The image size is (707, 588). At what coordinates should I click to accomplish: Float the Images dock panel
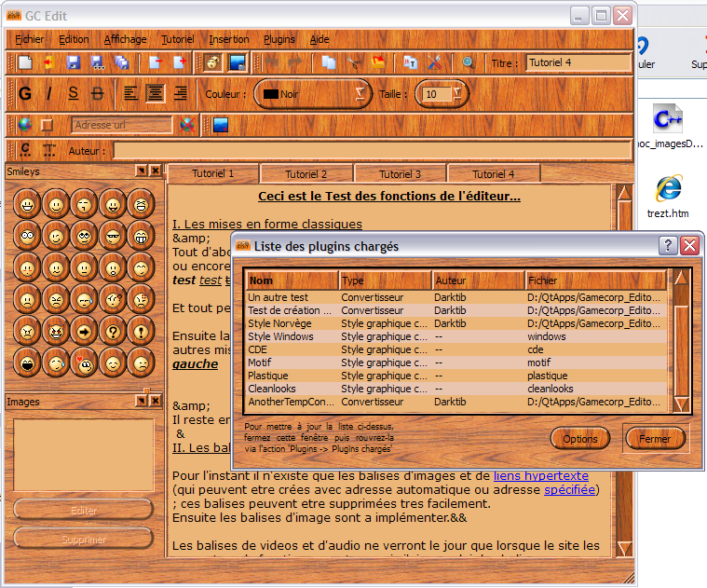click(142, 401)
